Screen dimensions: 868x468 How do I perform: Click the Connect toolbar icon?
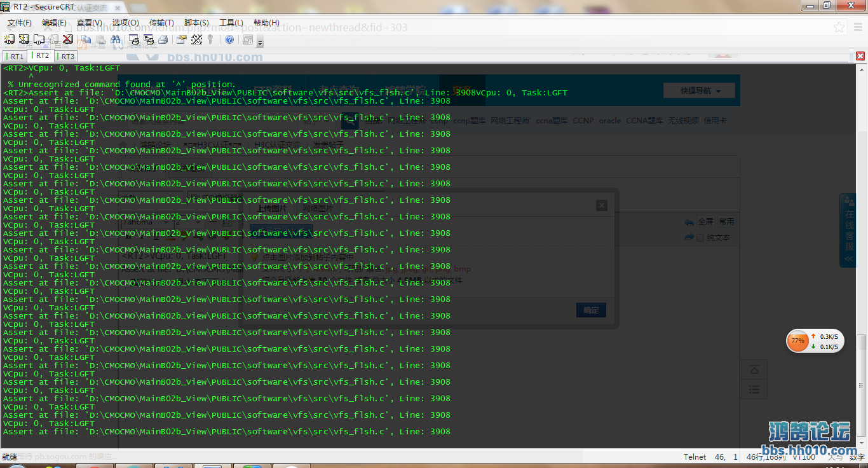[x=10, y=39]
